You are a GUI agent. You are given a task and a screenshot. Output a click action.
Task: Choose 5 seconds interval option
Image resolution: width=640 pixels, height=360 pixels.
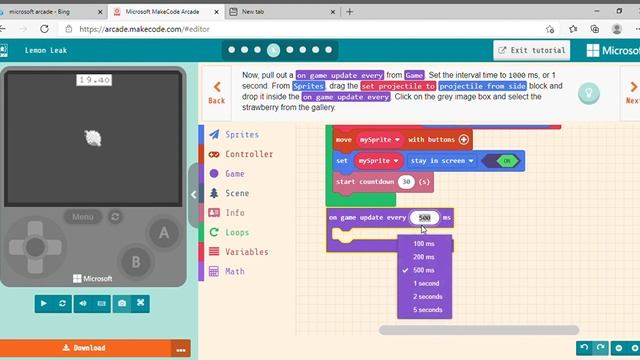pyautogui.click(x=424, y=310)
